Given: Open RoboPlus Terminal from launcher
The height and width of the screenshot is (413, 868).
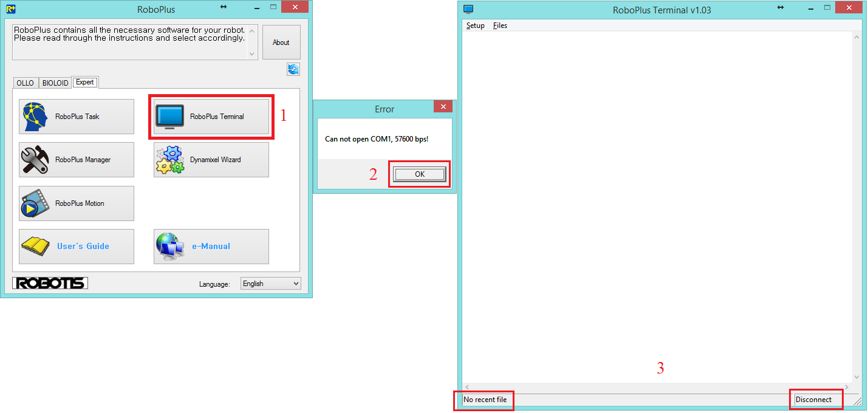Looking at the screenshot, I should 211,117.
